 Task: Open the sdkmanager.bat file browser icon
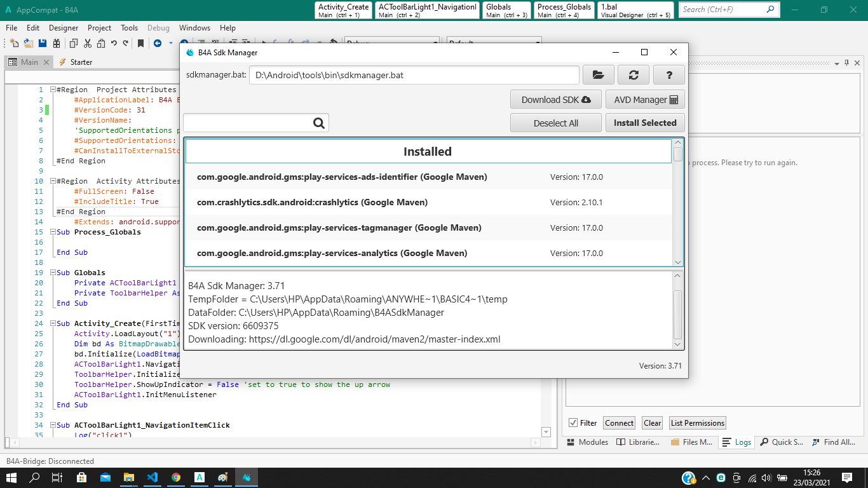click(x=598, y=74)
